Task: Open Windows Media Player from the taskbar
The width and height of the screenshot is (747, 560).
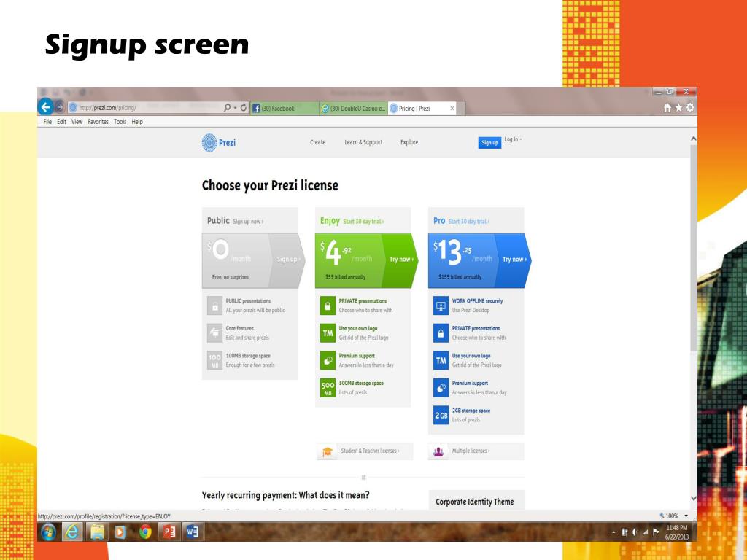Action: click(120, 532)
